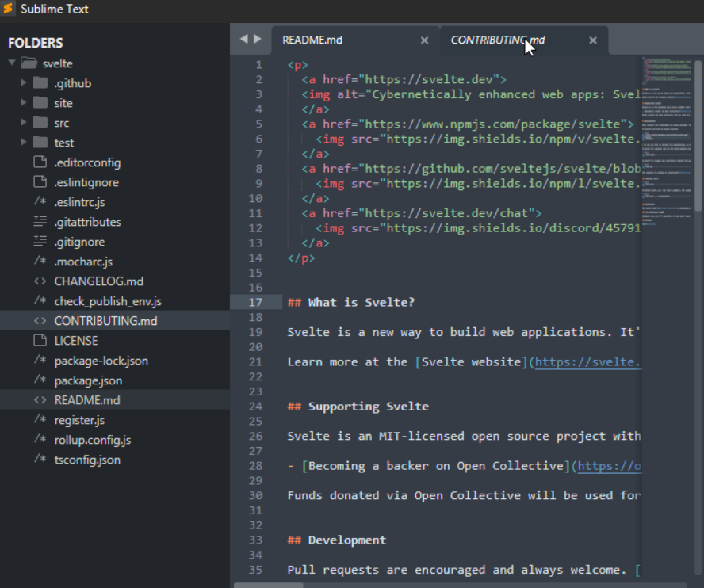
Task: Click the CHANGELOG.md markup icon
Action: pyautogui.click(x=40, y=281)
